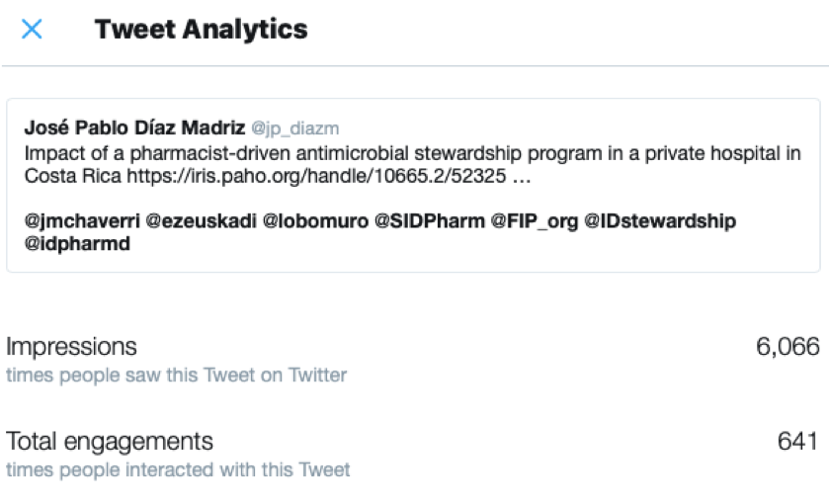
Task: Click the 641 engagements count
Action: [x=798, y=442]
